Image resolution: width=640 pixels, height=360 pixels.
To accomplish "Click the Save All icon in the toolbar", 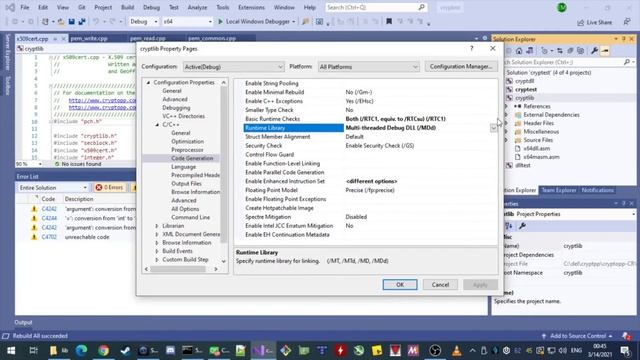I will pos(82,22).
